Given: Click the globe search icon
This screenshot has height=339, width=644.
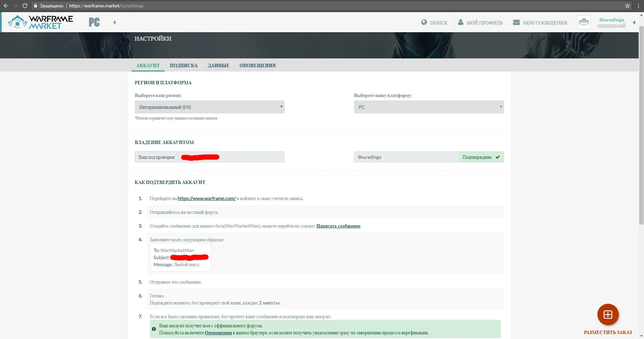Looking at the screenshot, I should 424,22.
